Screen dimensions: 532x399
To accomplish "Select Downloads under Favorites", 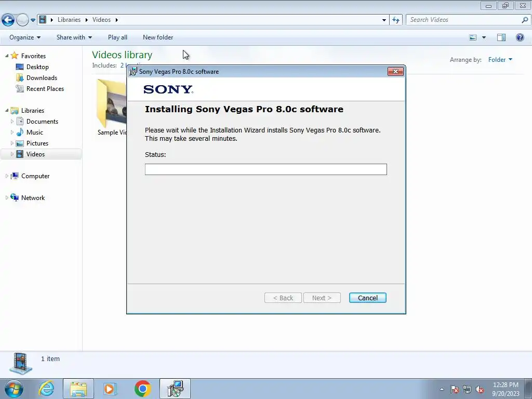I will tap(42, 78).
